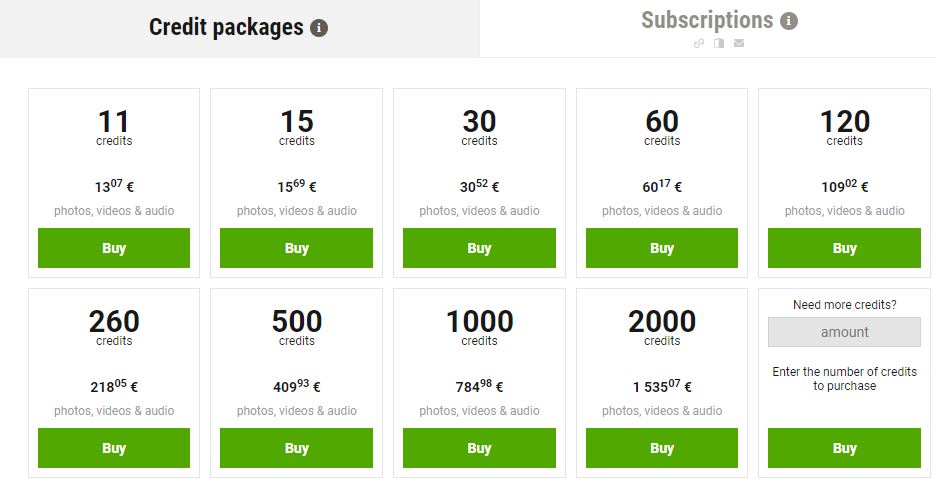Click the 2000 credits package heading
The height and width of the screenshot is (486, 936).
(x=661, y=322)
